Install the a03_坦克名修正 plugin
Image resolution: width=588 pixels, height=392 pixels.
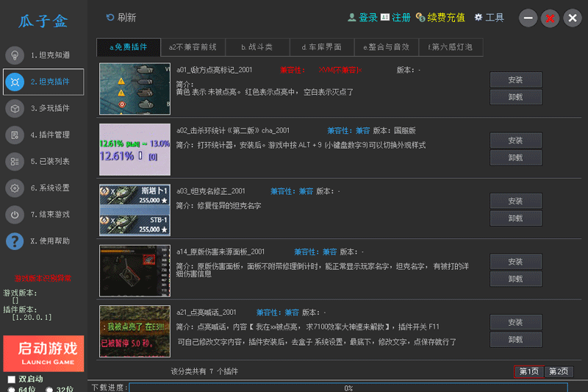pos(516,201)
